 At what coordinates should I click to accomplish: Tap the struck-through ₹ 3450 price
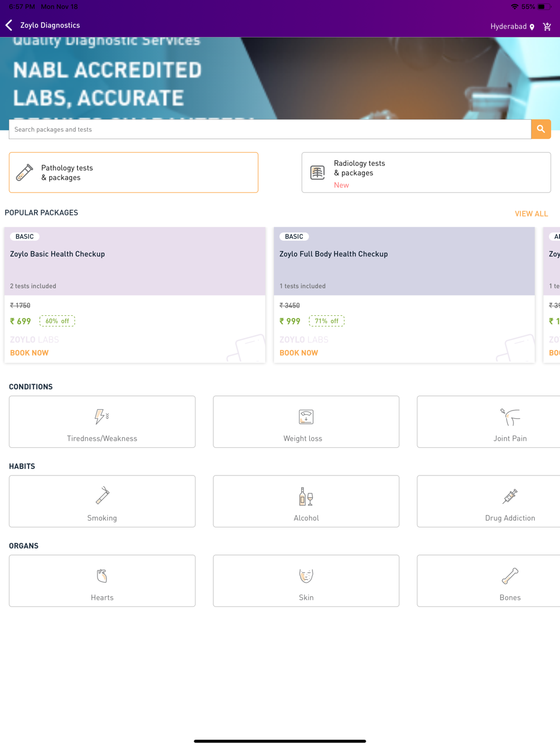click(x=290, y=306)
